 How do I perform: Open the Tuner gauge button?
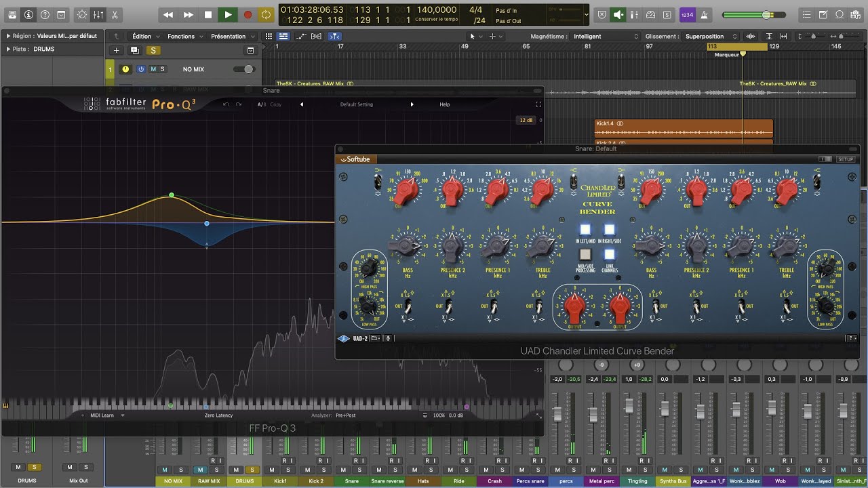651,14
